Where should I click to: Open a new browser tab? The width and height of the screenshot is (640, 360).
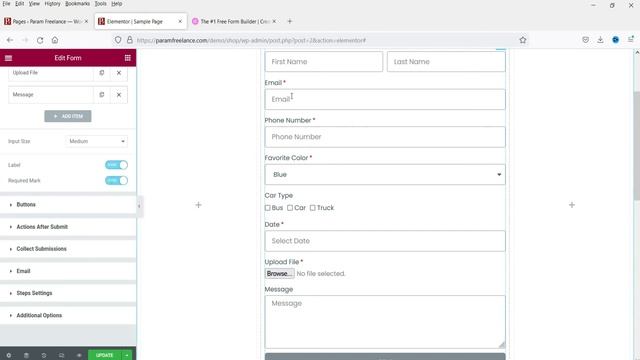(290, 21)
